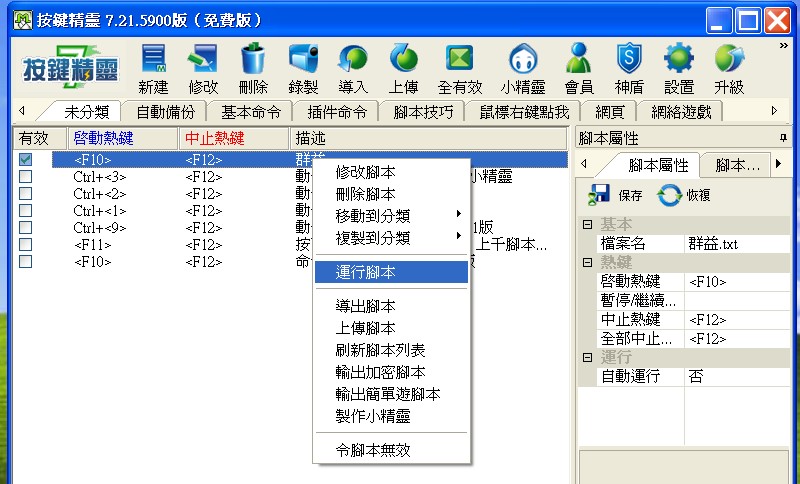Check the Ctrl+<2> script checkbox

pos(25,193)
